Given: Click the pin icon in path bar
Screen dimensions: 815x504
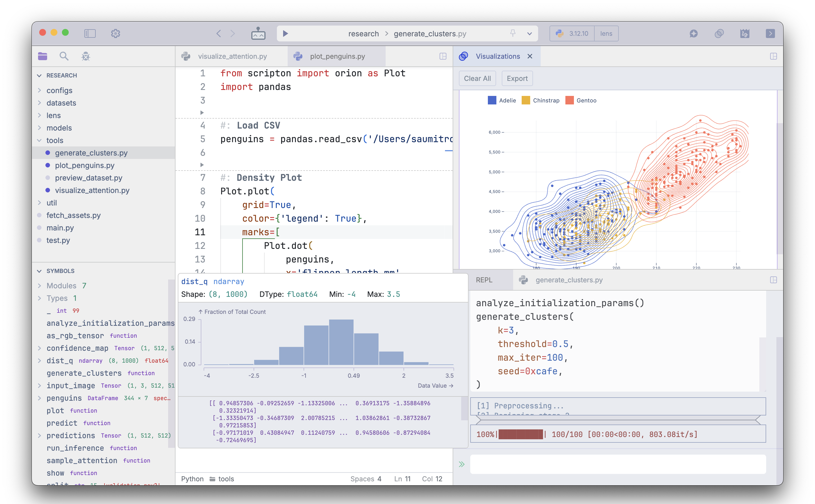Looking at the screenshot, I should pyautogui.click(x=513, y=33).
